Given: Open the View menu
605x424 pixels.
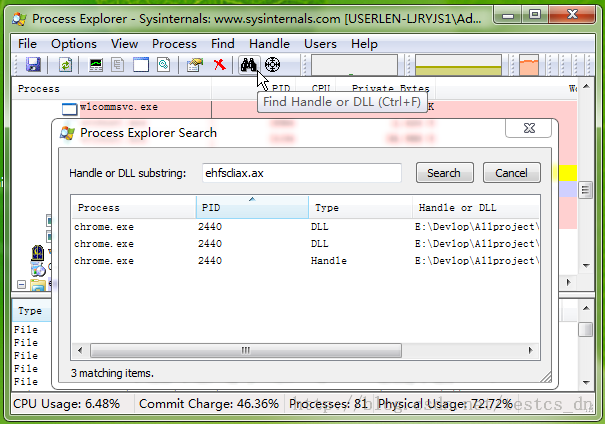Looking at the screenshot, I should click(x=124, y=44).
